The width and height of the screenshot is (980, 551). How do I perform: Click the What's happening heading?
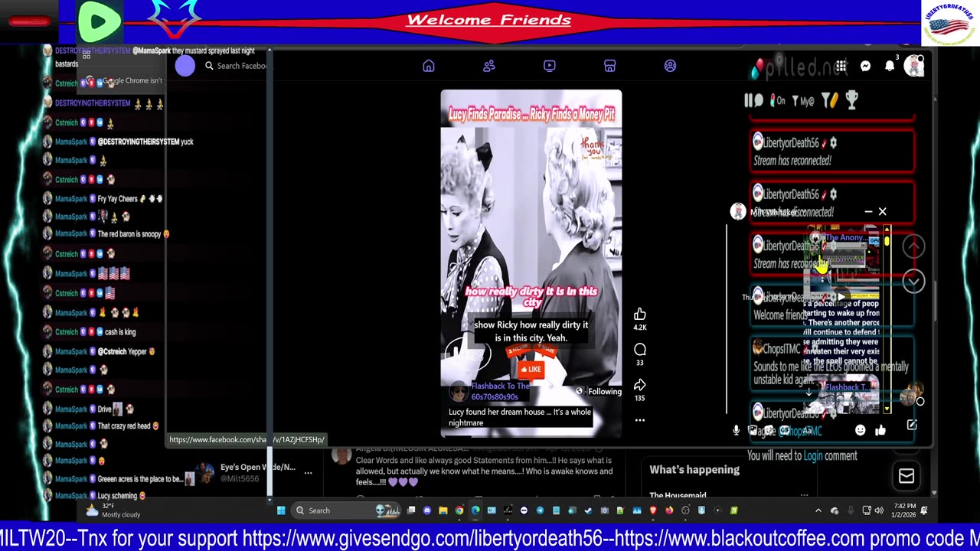694,470
